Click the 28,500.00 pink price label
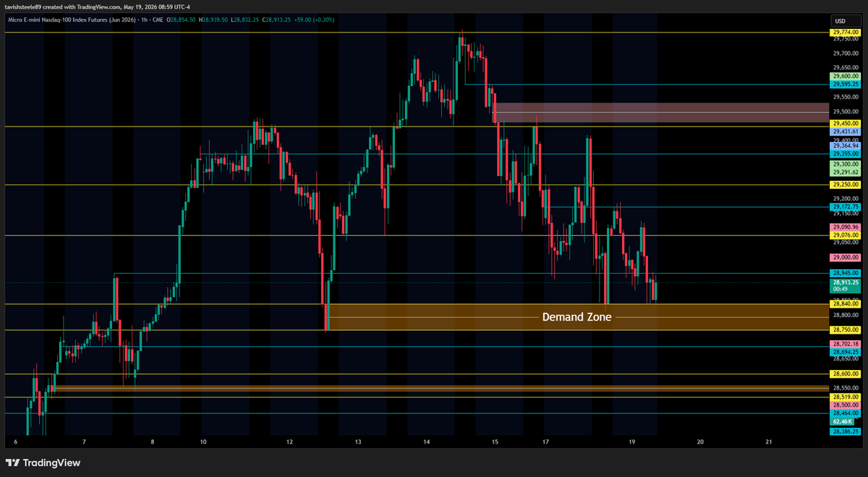This screenshot has height=477, width=868. (x=845, y=405)
